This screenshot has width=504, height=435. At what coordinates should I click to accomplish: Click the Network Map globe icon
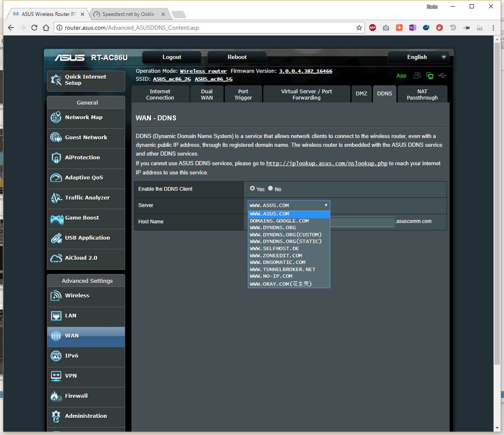pos(56,118)
